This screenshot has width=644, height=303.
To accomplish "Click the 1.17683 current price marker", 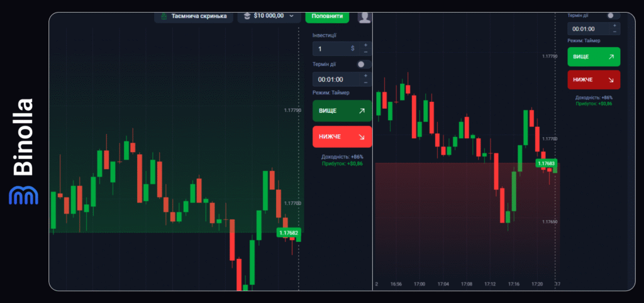I will 546,163.
